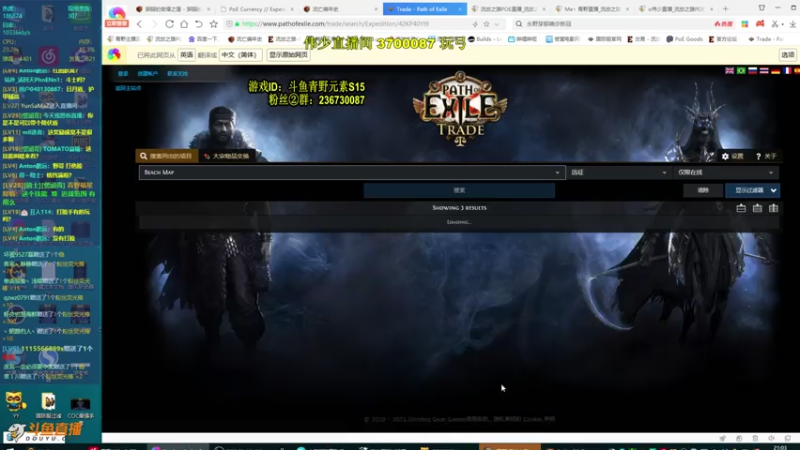Open the Trade bookmark at bookmarks bar end

tap(765, 39)
